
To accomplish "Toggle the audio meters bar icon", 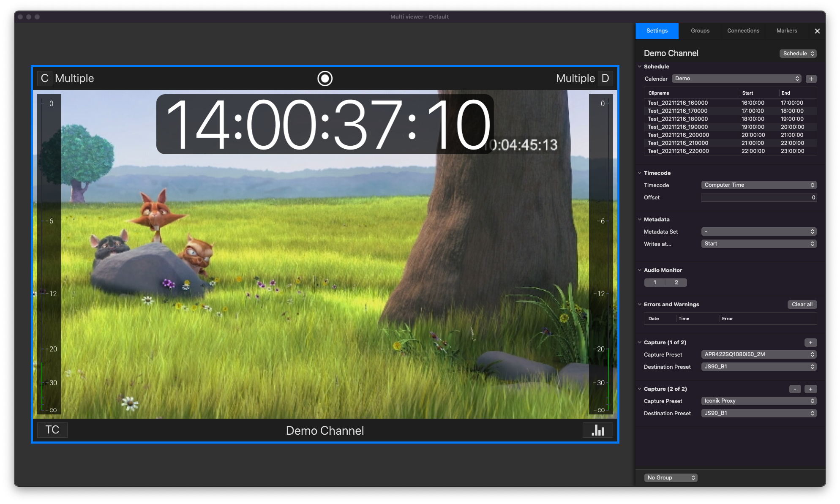I will pos(597,430).
